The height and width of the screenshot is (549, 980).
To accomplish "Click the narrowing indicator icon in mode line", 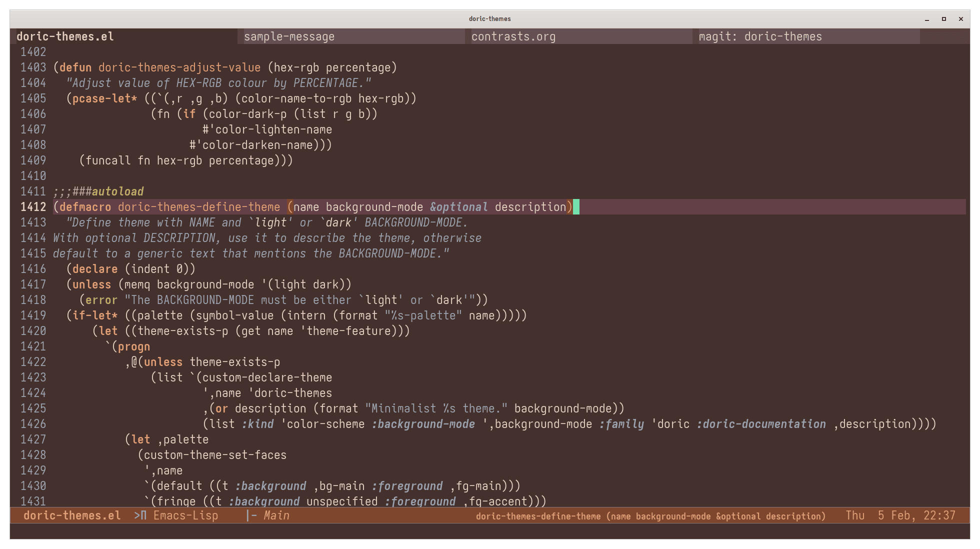I will [x=140, y=515].
